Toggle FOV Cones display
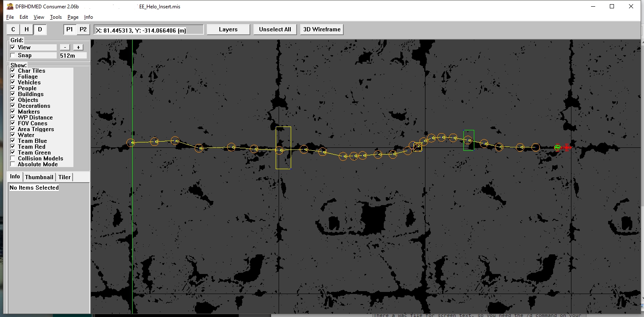Image resolution: width=644 pixels, height=317 pixels. tap(13, 123)
